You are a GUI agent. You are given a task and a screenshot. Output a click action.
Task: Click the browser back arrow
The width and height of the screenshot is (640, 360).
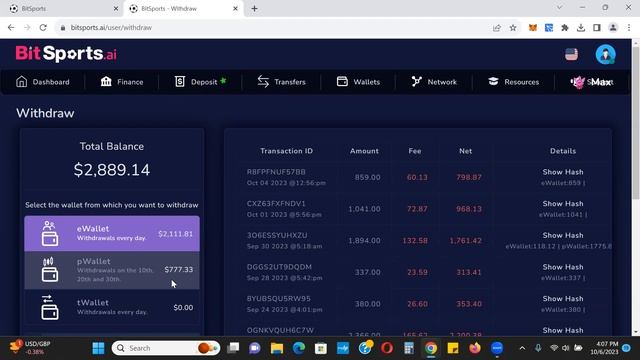tap(11, 28)
